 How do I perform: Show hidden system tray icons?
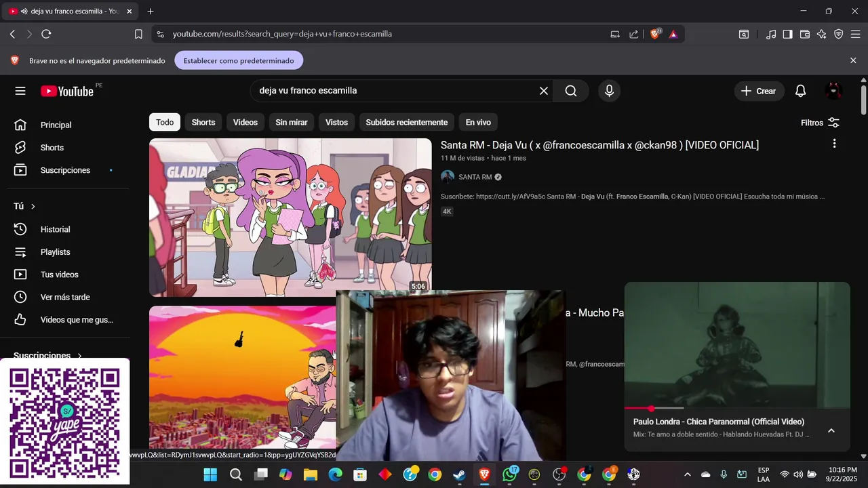tap(688, 474)
